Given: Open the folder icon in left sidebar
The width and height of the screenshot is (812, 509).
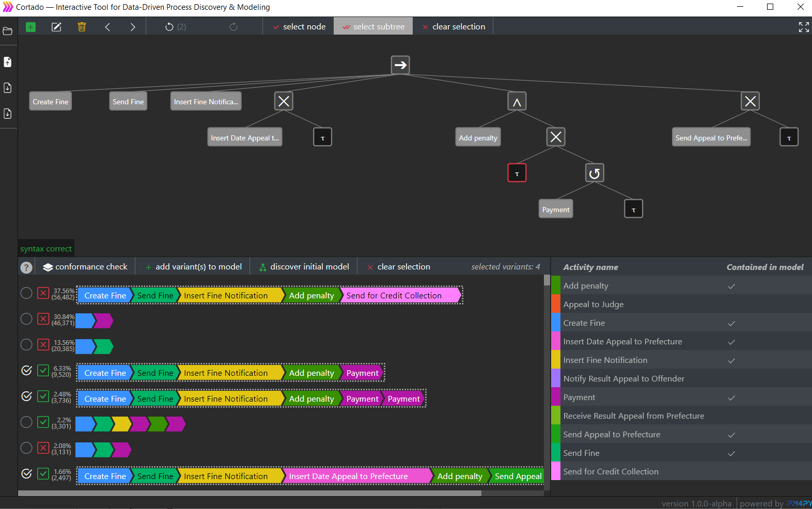Looking at the screenshot, I should (8, 31).
